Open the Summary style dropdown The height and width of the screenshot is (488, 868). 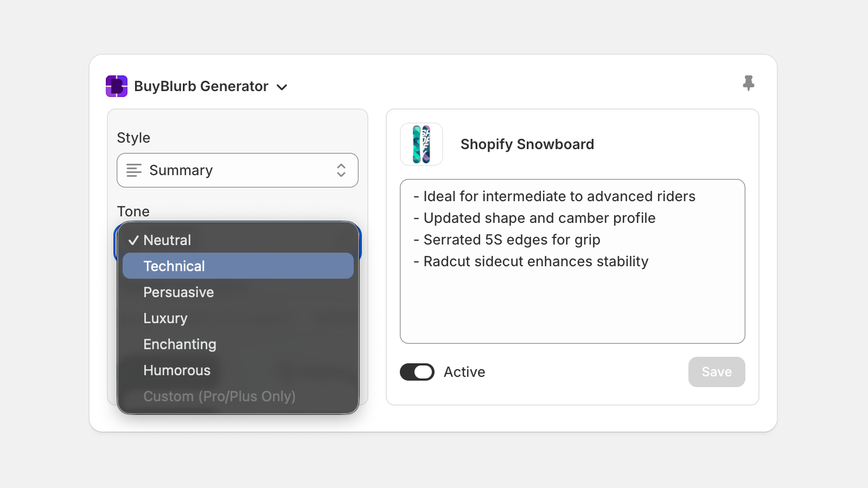237,170
